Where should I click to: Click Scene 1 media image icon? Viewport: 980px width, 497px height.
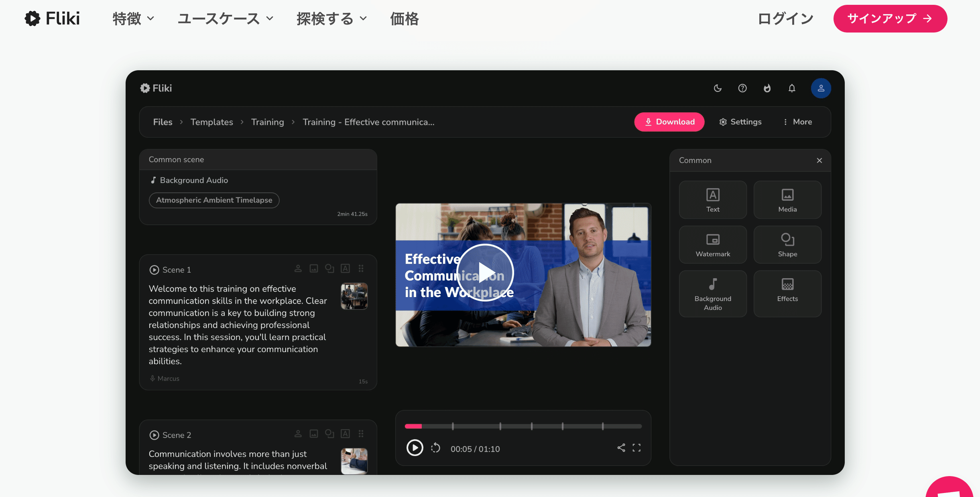pos(314,269)
